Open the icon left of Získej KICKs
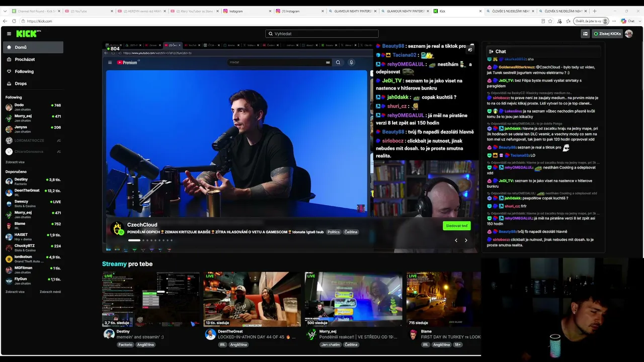Viewport: 644px width, 362px height. 585,34
